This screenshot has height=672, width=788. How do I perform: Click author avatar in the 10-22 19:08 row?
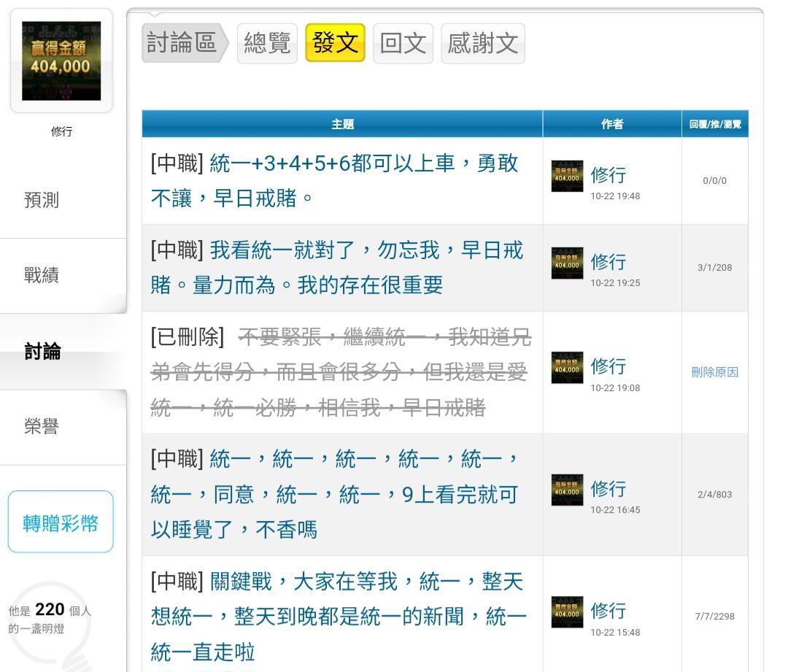coord(568,368)
